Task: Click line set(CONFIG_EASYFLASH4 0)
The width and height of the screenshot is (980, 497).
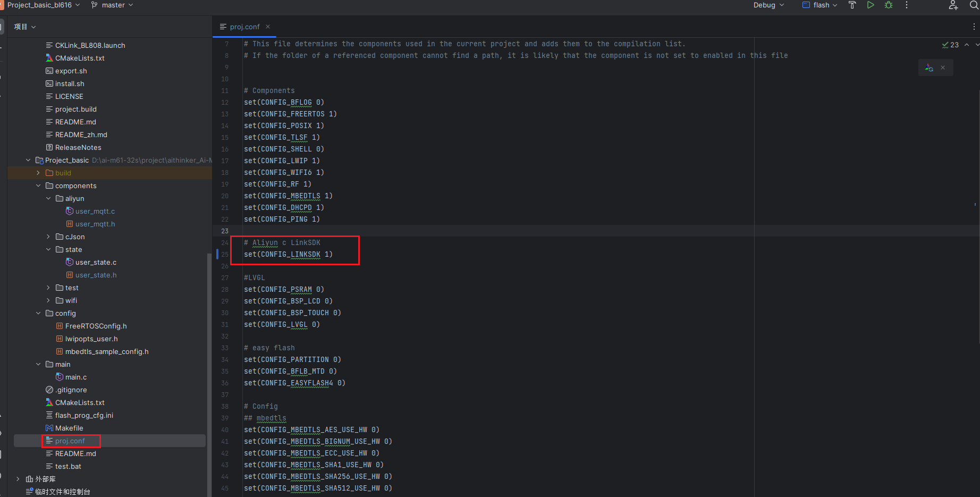Action: point(294,383)
